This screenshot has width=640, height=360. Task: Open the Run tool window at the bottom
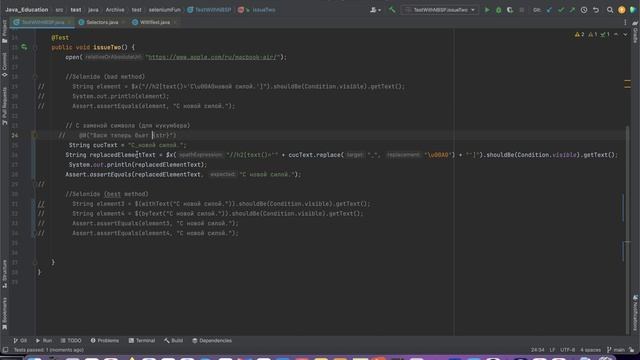pos(44,340)
